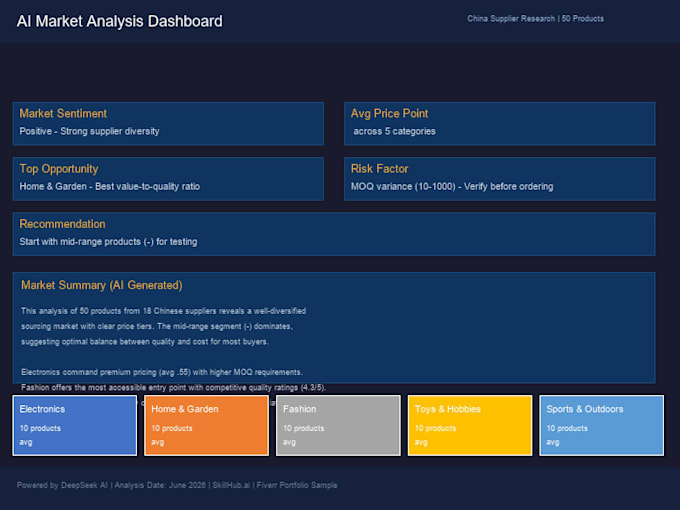The image size is (680, 510).
Task: Select the yellow Toys & Hobbies tile
Action: click(470, 425)
